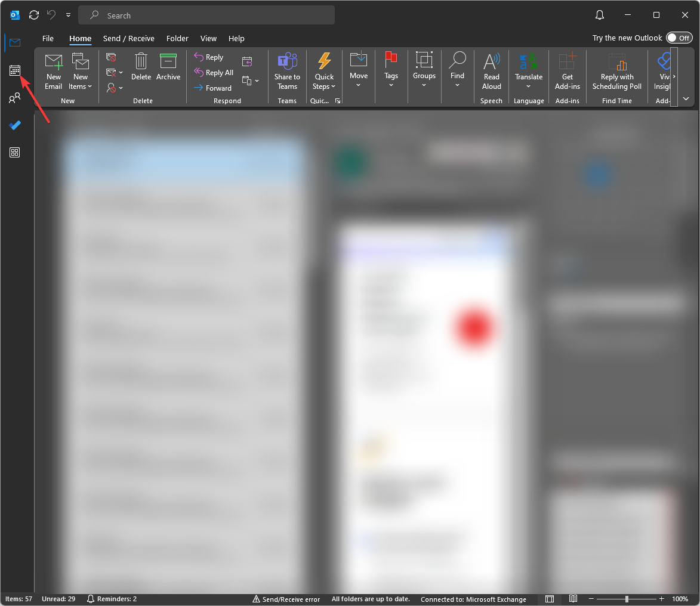The image size is (700, 606).
Task: Click Get Add-ins
Action: pos(568,72)
